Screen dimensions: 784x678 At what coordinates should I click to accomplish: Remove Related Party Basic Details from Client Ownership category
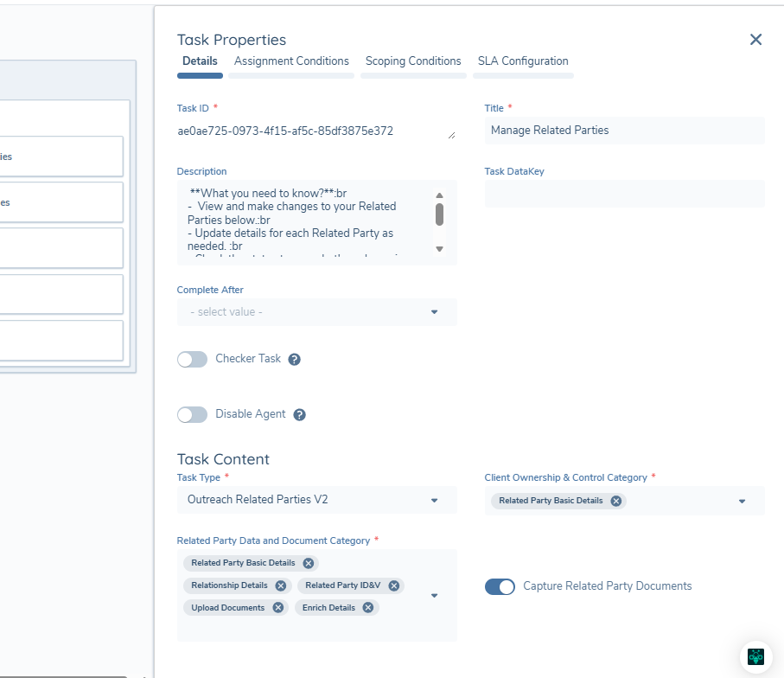616,501
